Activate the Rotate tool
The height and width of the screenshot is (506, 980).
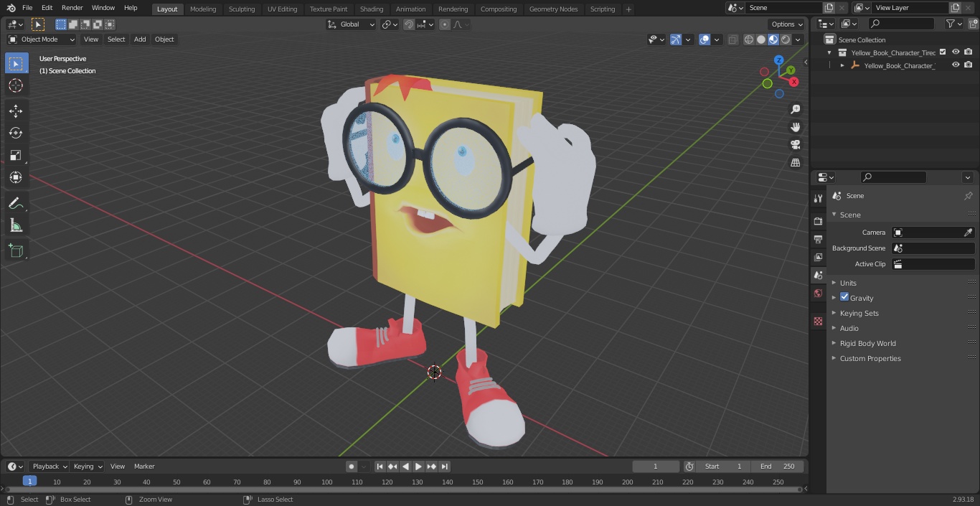click(x=16, y=133)
